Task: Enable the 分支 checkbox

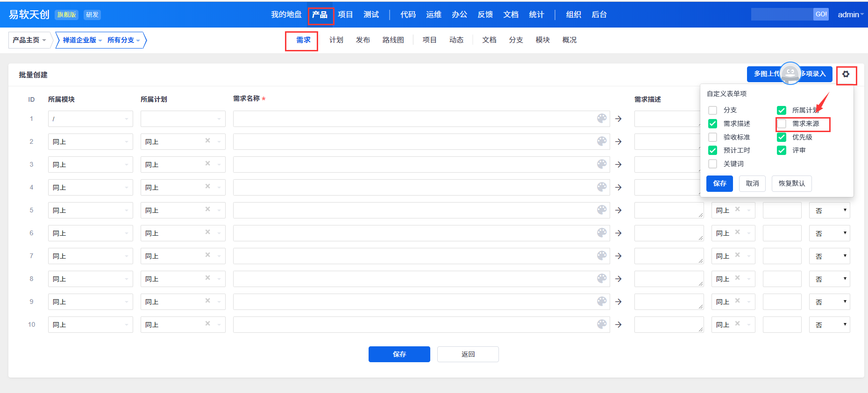Action: pyautogui.click(x=713, y=110)
